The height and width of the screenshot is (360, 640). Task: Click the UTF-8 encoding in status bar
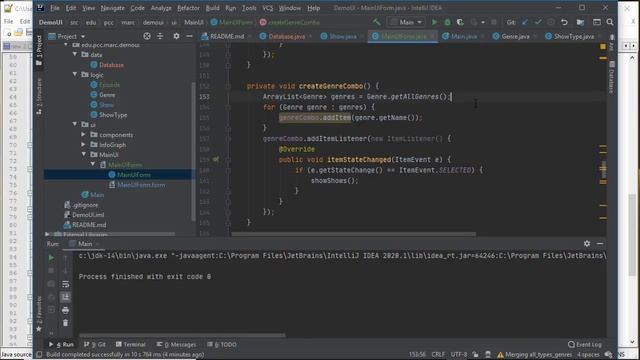459,354
